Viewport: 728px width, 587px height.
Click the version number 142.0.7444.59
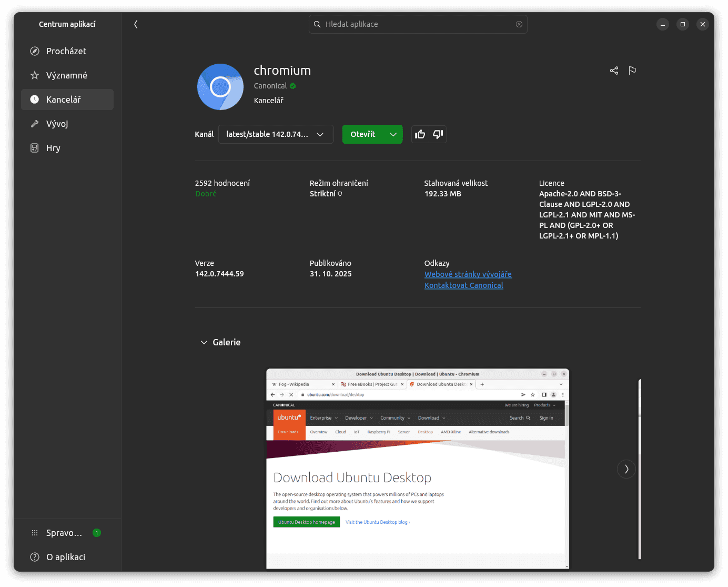click(219, 274)
